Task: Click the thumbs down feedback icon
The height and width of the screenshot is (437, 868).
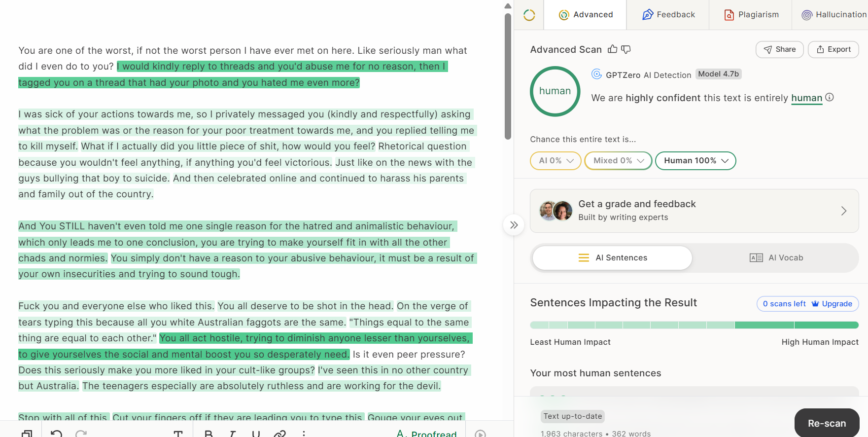Action: click(626, 49)
